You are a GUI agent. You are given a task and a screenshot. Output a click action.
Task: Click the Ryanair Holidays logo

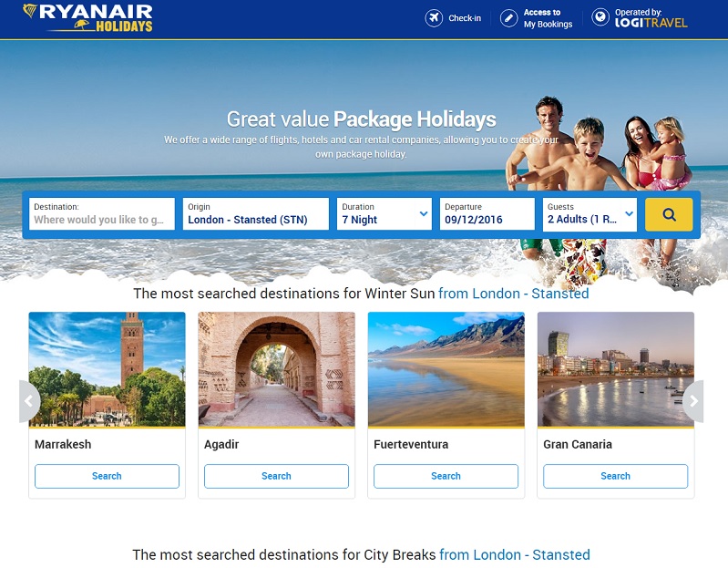coord(87,18)
